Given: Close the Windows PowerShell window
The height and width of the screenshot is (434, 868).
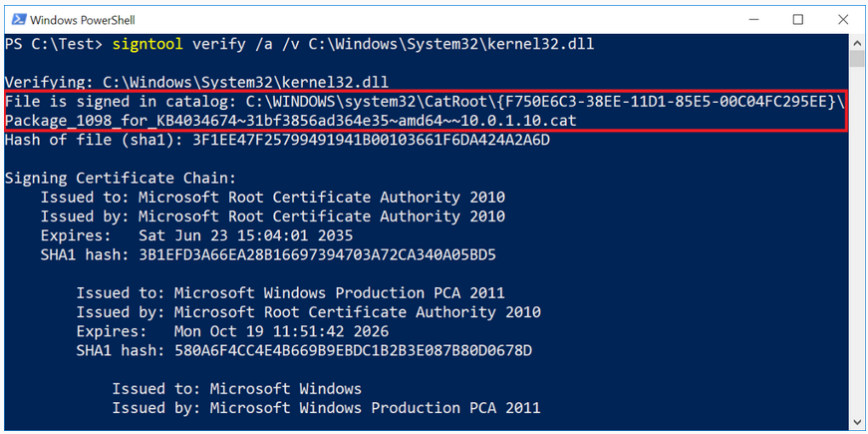Looking at the screenshot, I should click(x=843, y=19).
